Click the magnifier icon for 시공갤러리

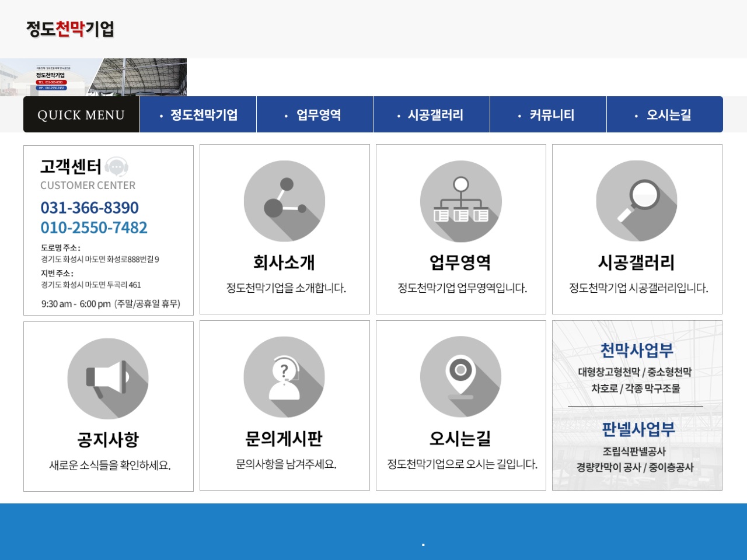[637, 201]
